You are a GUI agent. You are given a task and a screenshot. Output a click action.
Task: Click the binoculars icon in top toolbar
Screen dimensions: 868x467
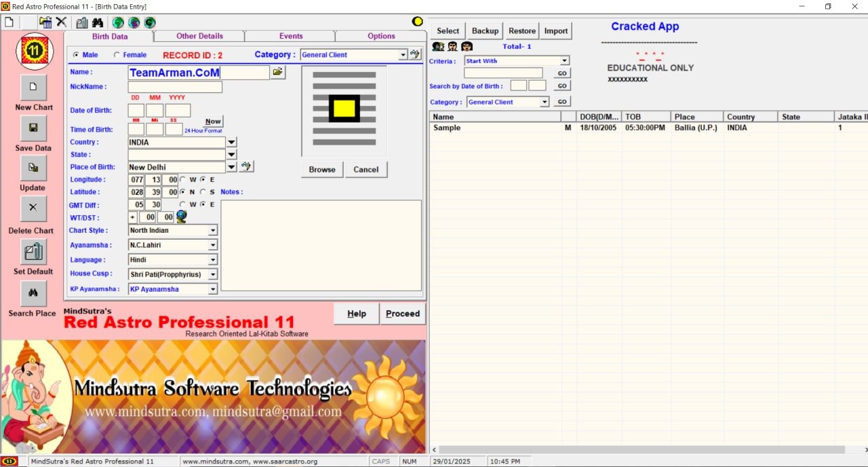(x=97, y=22)
